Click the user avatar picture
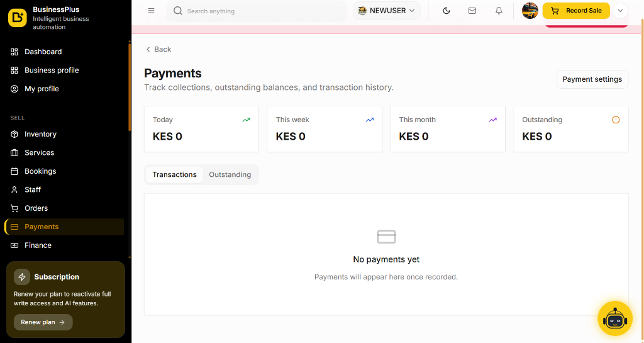Screen dimensions: 644x343 [x=530, y=11]
